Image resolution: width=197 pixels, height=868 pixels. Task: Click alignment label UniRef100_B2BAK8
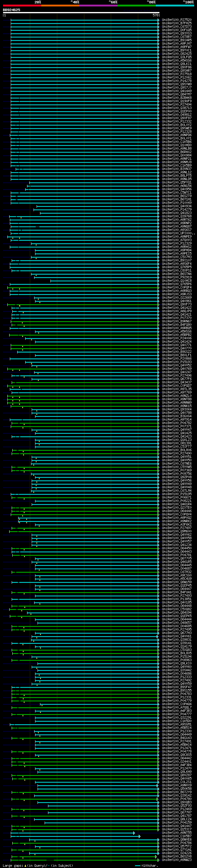[x=177, y=98]
